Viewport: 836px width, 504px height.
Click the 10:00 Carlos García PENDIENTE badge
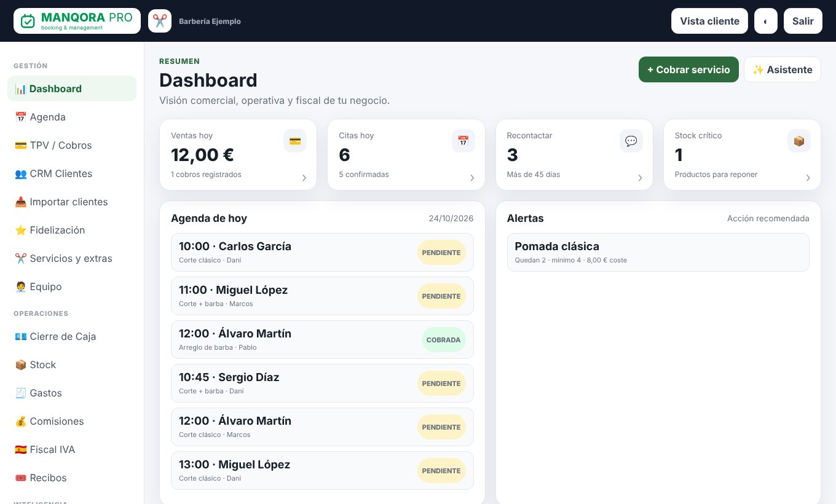441,253
